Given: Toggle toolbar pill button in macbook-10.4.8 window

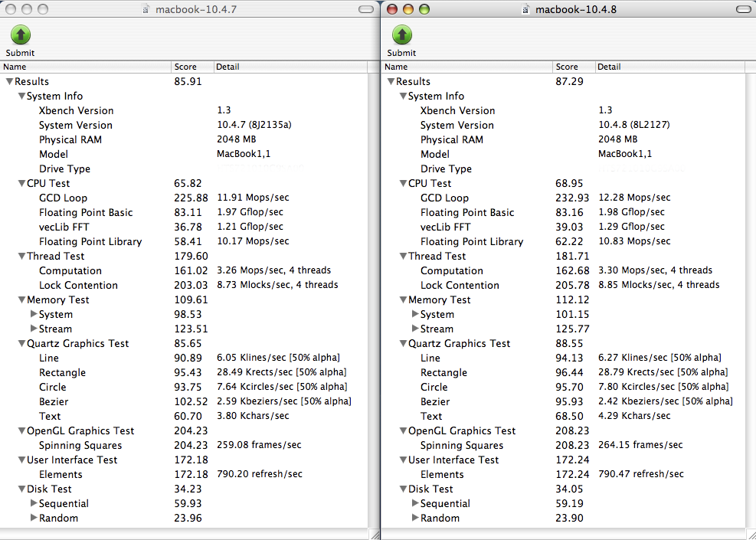Looking at the screenshot, I should point(744,9).
